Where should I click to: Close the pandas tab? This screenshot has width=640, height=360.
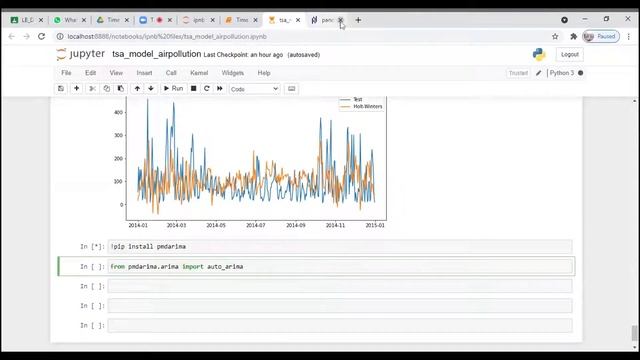click(x=340, y=20)
